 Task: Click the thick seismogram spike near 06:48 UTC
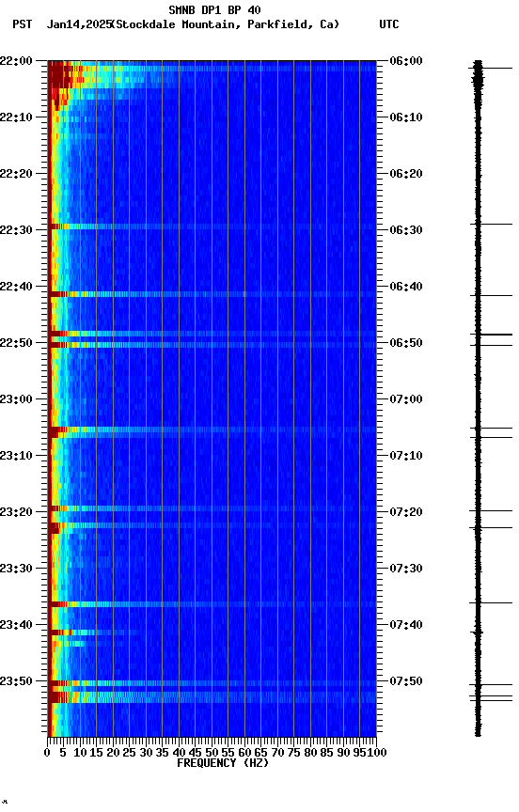click(x=491, y=336)
